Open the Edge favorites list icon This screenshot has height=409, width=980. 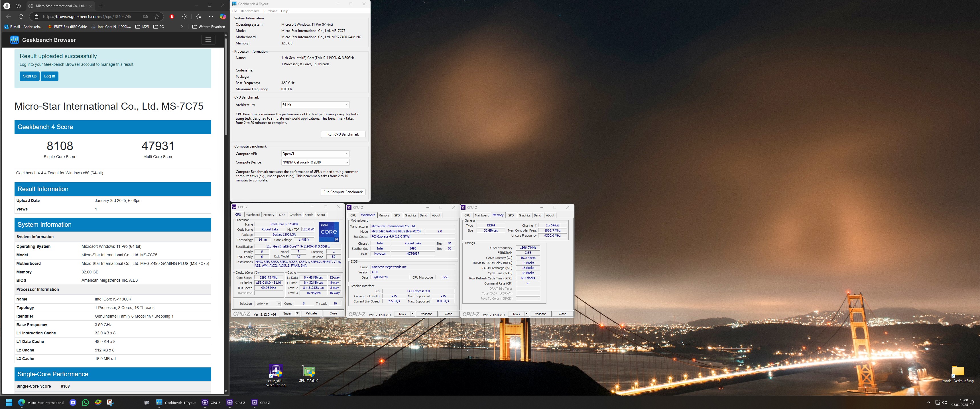(x=198, y=16)
